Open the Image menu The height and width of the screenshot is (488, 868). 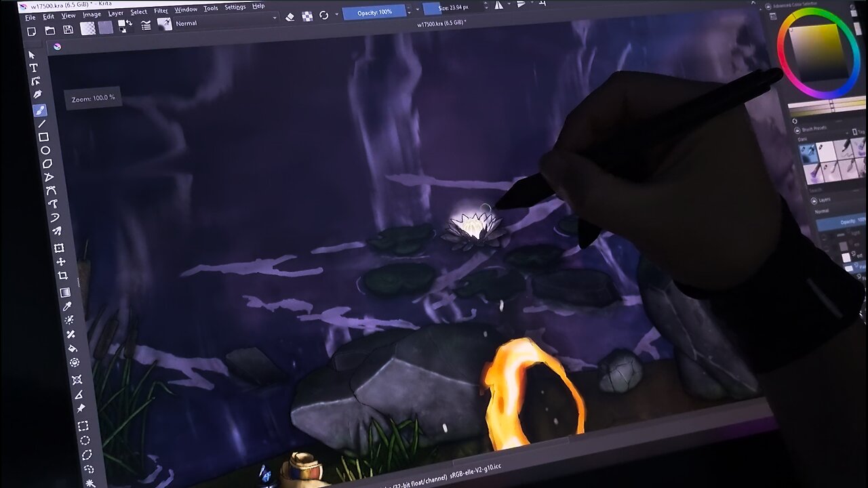[x=92, y=14]
